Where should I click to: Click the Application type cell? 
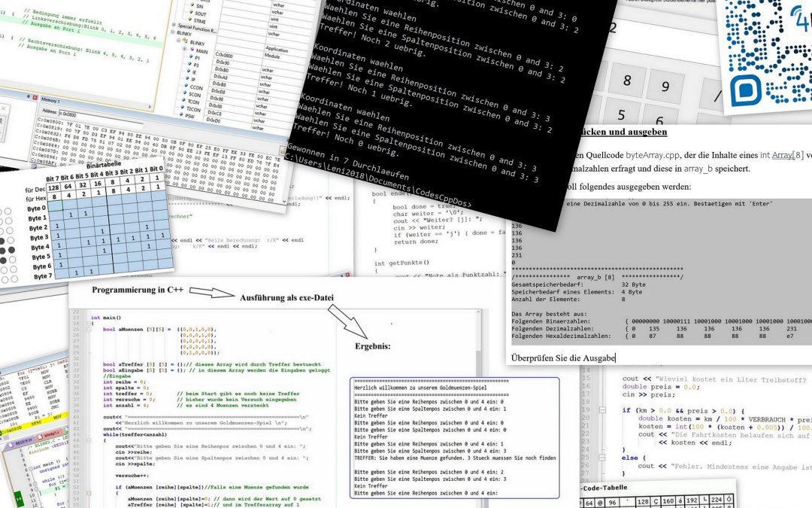click(277, 49)
